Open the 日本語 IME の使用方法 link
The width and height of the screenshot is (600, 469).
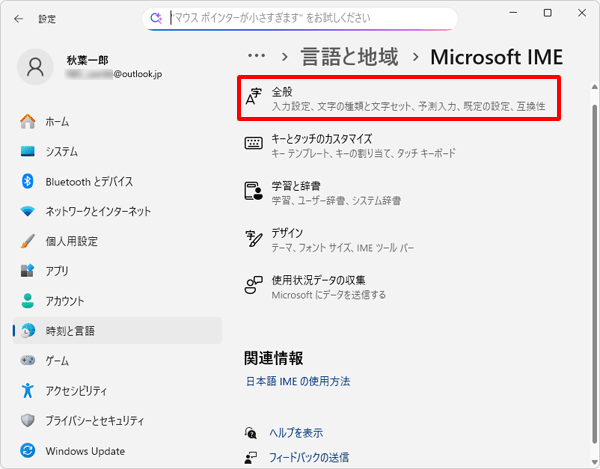pos(298,381)
